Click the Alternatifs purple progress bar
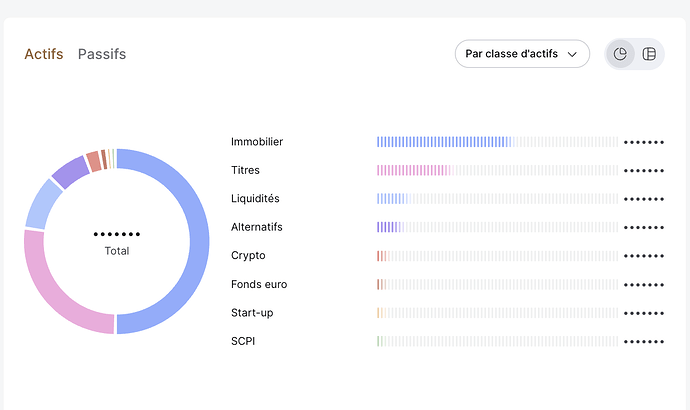This screenshot has width=690, height=410. click(x=497, y=227)
